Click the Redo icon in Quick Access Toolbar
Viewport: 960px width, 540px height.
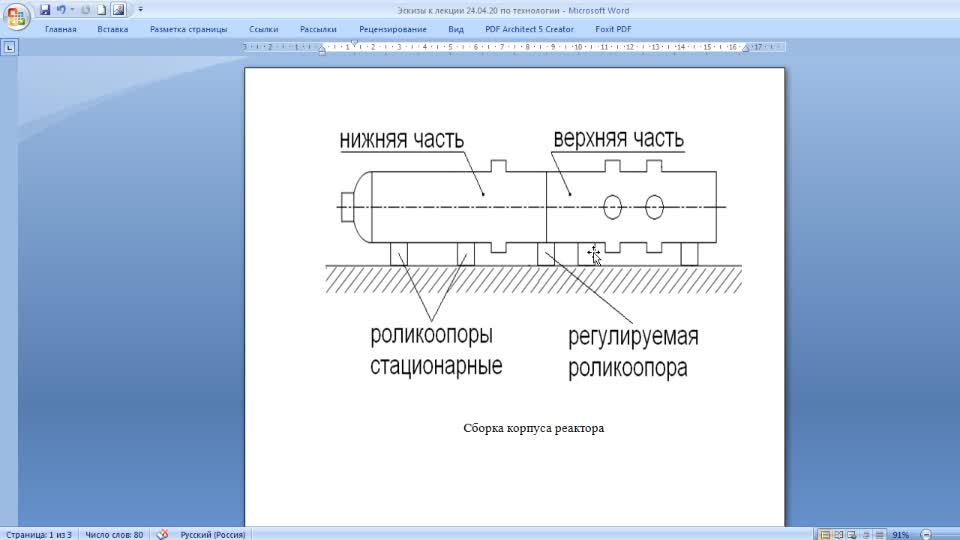[x=86, y=10]
